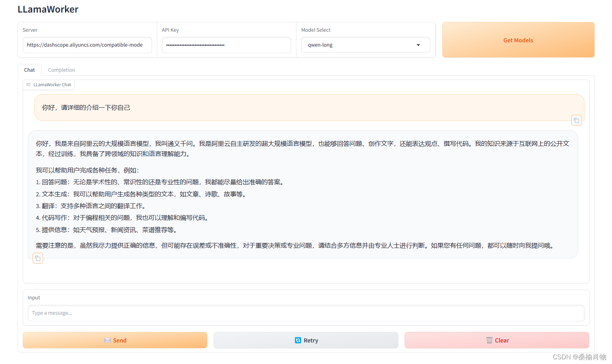The width and height of the screenshot is (612, 364).
Task: Click the Model Select label
Action: (x=316, y=30)
